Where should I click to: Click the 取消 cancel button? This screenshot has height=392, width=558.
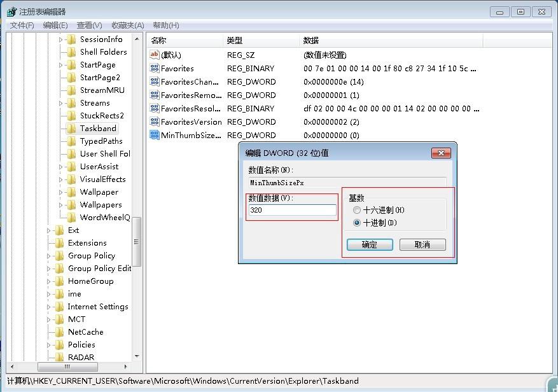pyautogui.click(x=422, y=245)
